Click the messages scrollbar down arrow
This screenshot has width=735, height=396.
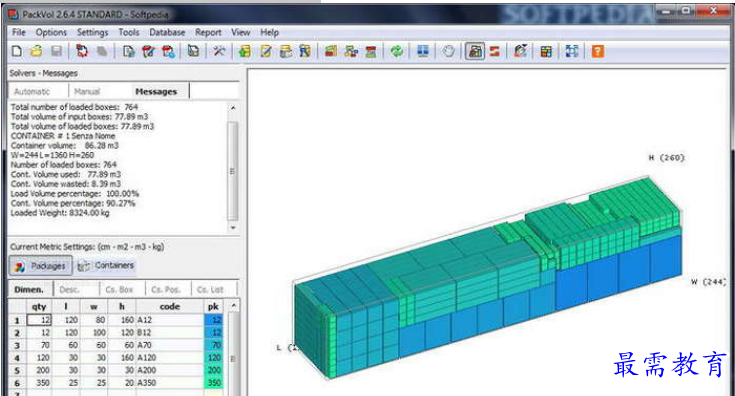pyautogui.click(x=233, y=227)
